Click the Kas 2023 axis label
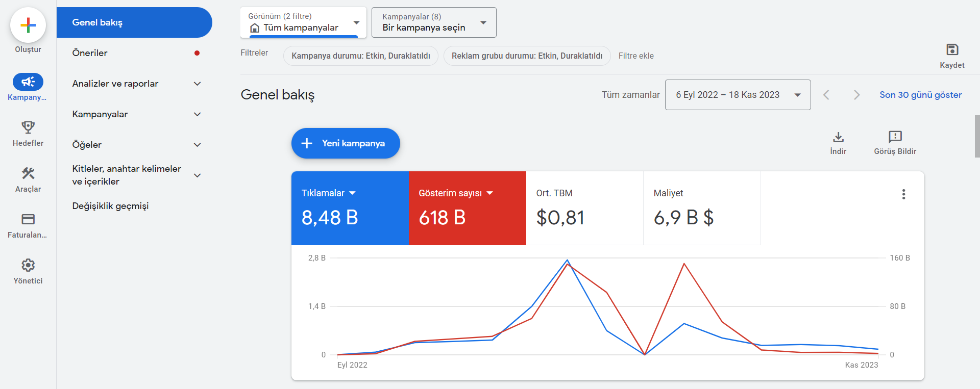Image resolution: width=980 pixels, height=389 pixels. (x=862, y=365)
